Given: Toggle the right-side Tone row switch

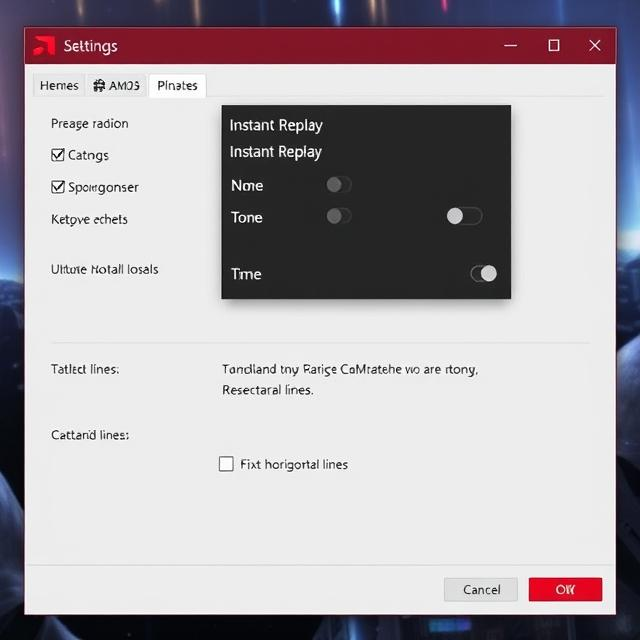Looking at the screenshot, I should click(464, 216).
